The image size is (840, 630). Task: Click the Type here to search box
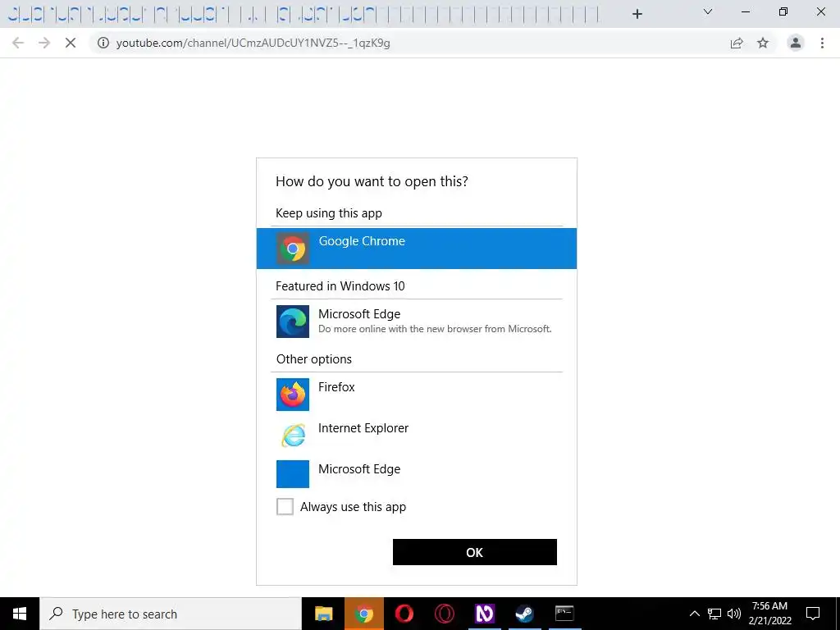pos(171,614)
